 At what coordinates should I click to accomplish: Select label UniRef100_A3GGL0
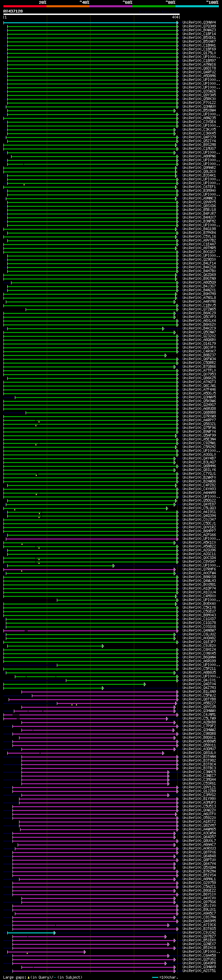(199, 455)
